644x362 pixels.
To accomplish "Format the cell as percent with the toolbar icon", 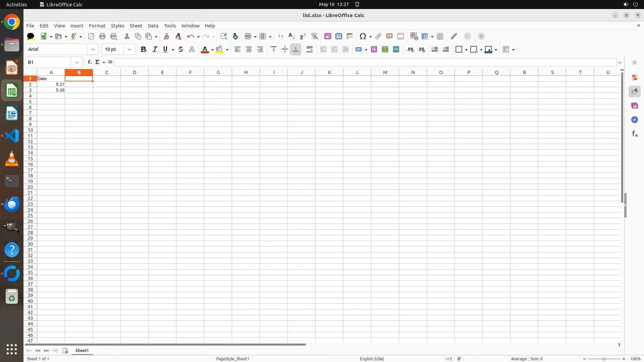I will pos(374,50).
